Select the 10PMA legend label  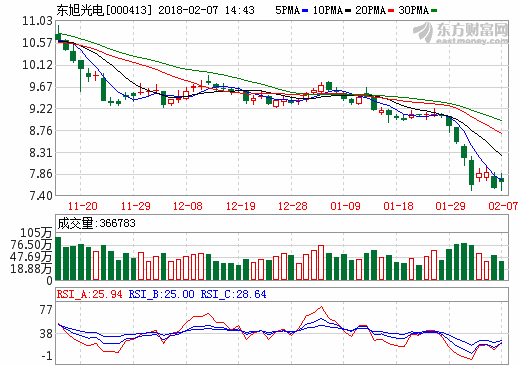click(x=328, y=10)
